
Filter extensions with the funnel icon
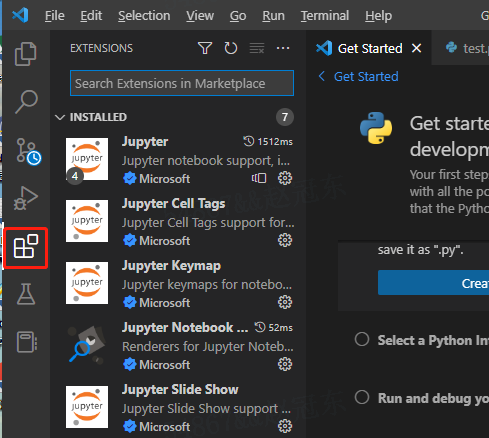tap(205, 48)
